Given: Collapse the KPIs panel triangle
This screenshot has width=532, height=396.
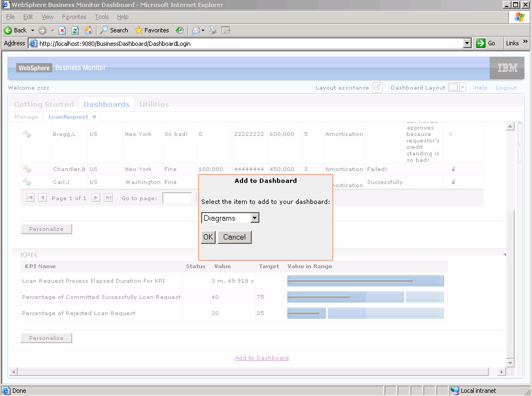Looking at the screenshot, I should (x=505, y=255).
